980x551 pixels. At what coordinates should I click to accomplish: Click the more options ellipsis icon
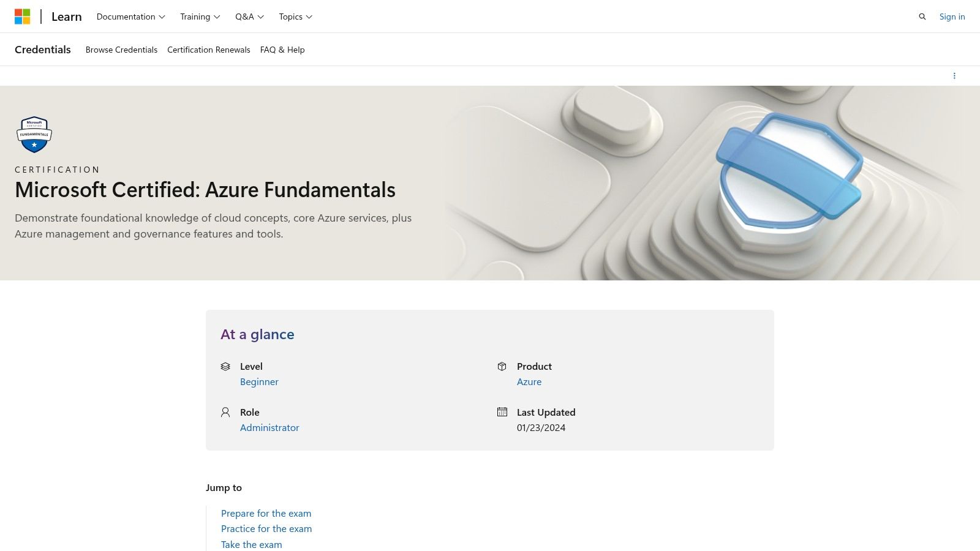(955, 75)
